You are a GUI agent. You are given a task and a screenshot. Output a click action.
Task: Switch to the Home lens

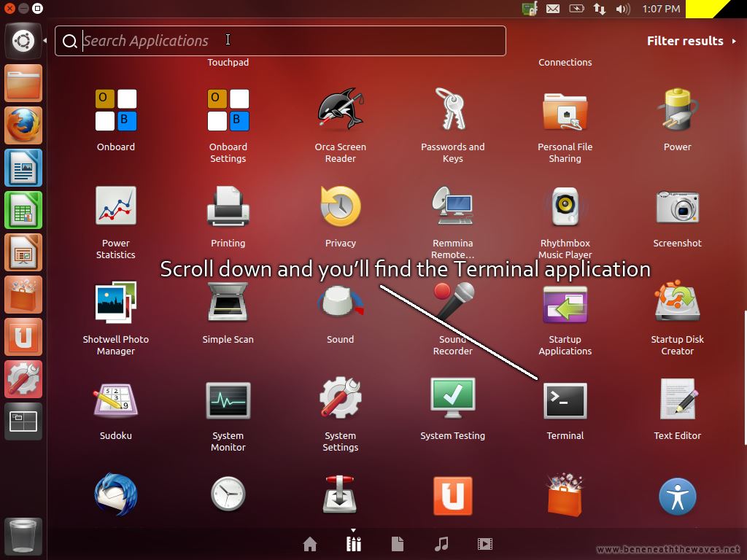(x=310, y=544)
